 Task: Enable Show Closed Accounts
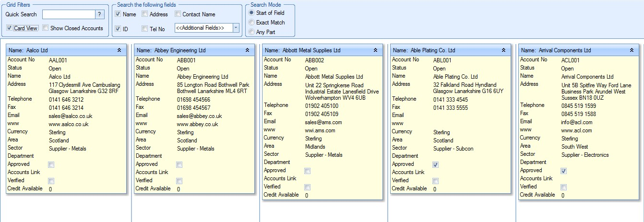(46, 28)
